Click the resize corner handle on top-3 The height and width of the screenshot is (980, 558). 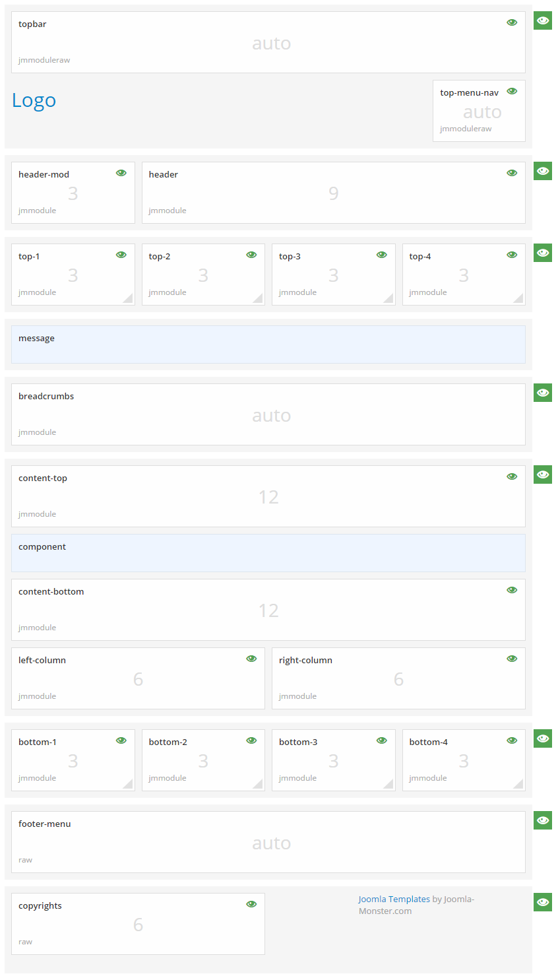389,299
